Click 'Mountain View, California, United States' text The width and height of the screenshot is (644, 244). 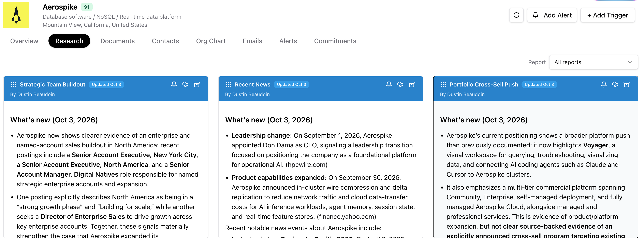pos(95,25)
